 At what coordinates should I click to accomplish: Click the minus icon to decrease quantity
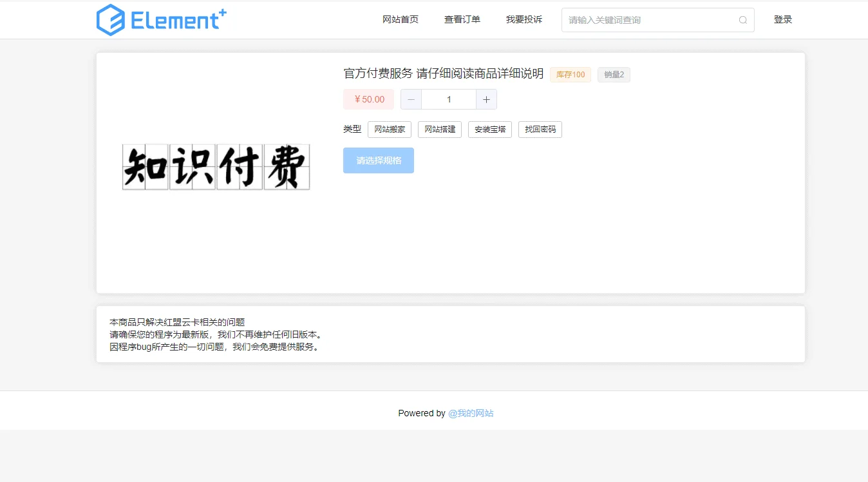coord(411,99)
